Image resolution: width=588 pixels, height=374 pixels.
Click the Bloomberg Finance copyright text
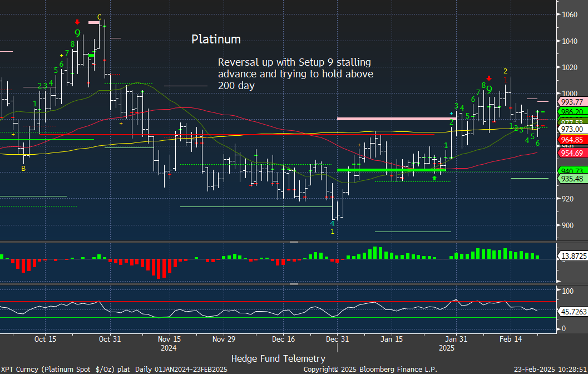click(370, 370)
